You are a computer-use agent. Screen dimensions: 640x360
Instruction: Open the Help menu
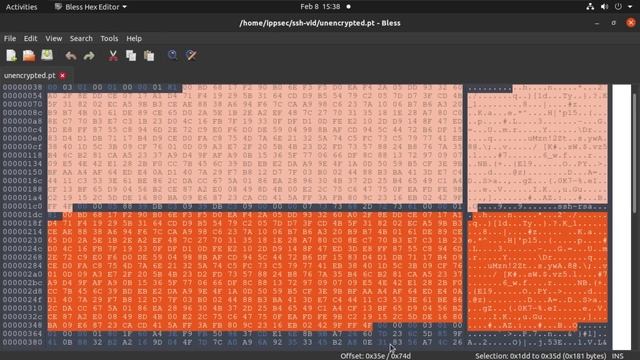(134, 38)
